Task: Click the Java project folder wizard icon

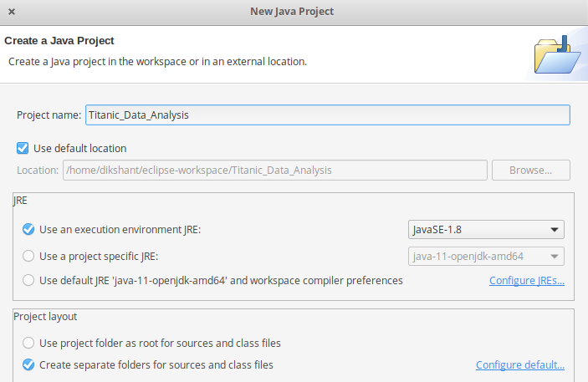Action: coord(557,54)
